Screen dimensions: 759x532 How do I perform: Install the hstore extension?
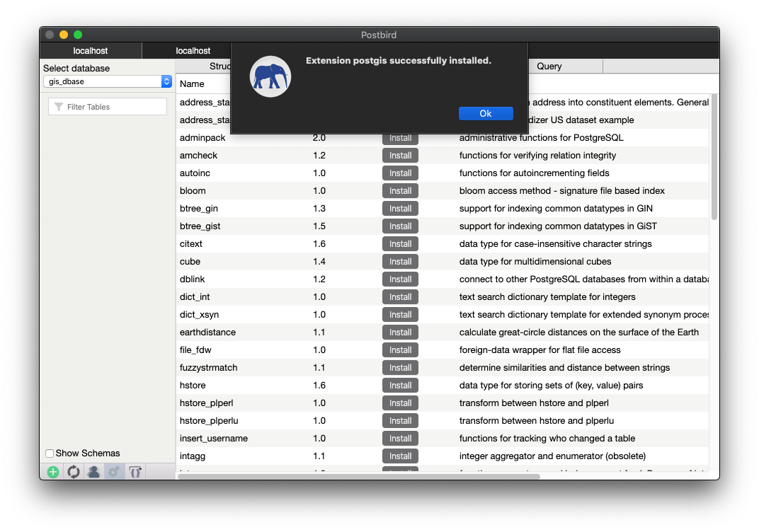pyautogui.click(x=400, y=386)
